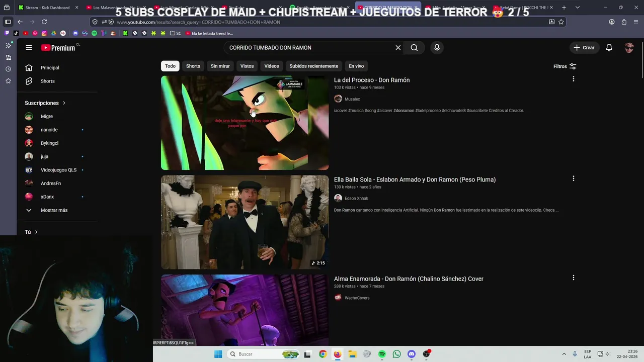Open the green Kick bookmark icon
The height and width of the screenshot is (362, 644).
(125, 33)
